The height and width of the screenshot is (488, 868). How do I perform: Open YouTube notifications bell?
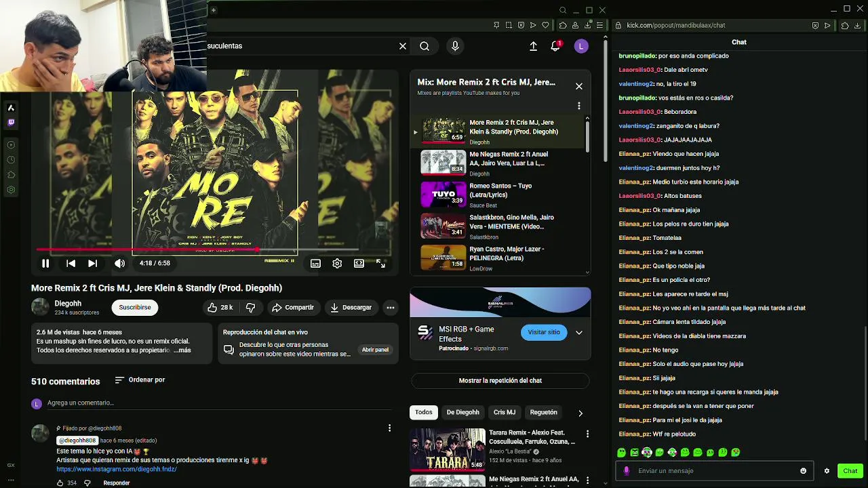tap(555, 46)
